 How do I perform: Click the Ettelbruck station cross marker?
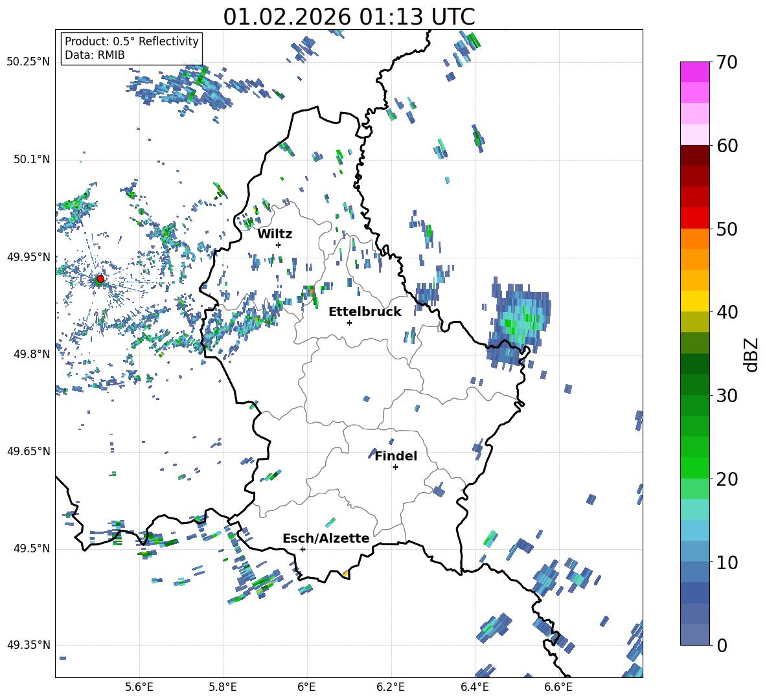(x=349, y=322)
